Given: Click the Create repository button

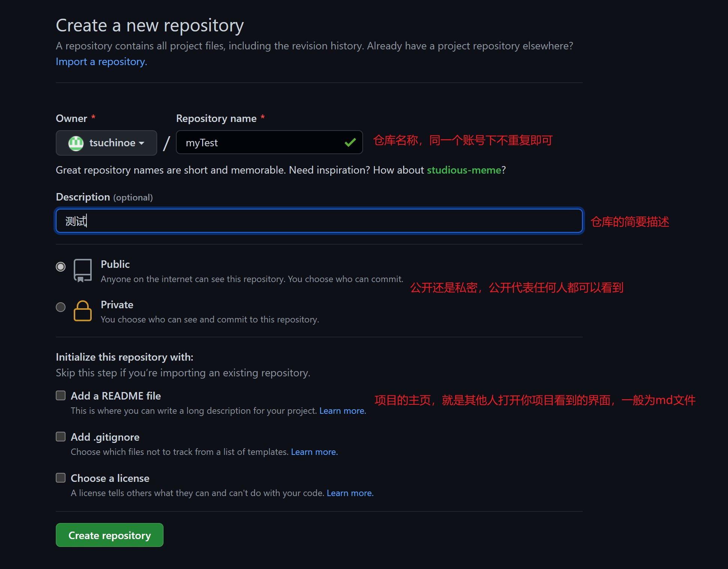Looking at the screenshot, I should 110,535.
